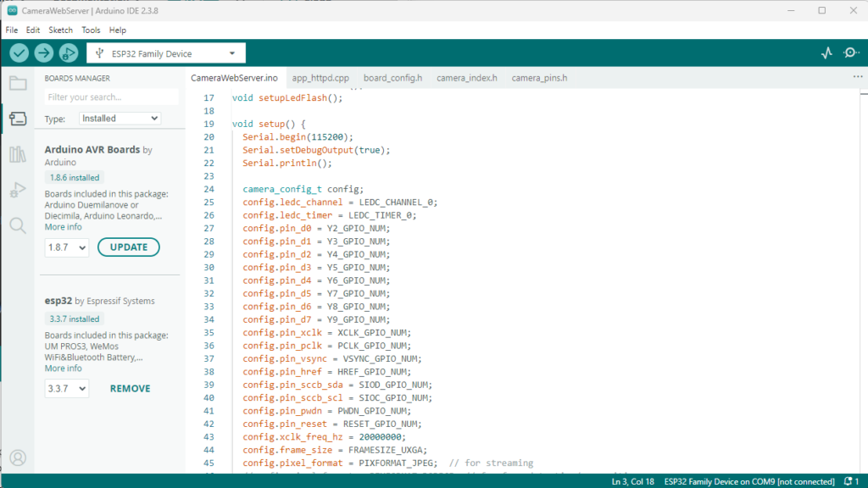Click the Verify sketch checkmark icon
The height and width of the screenshot is (488, 868).
19,53
